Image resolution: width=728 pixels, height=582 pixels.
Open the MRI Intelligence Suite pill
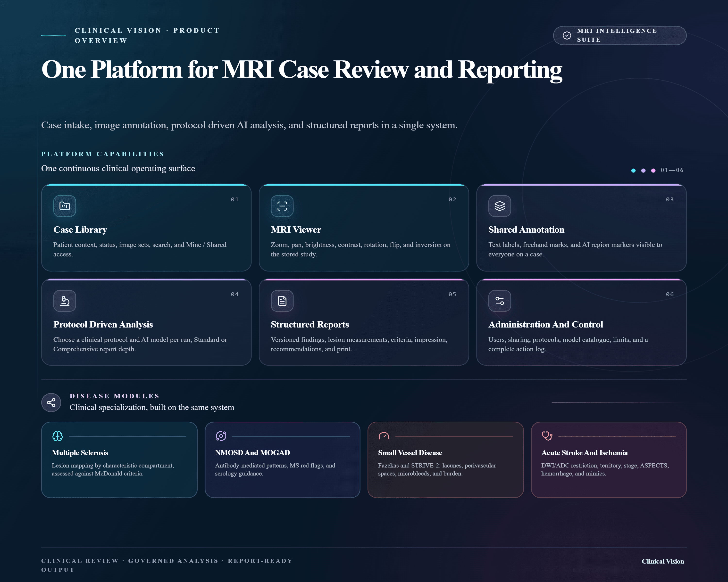point(619,35)
